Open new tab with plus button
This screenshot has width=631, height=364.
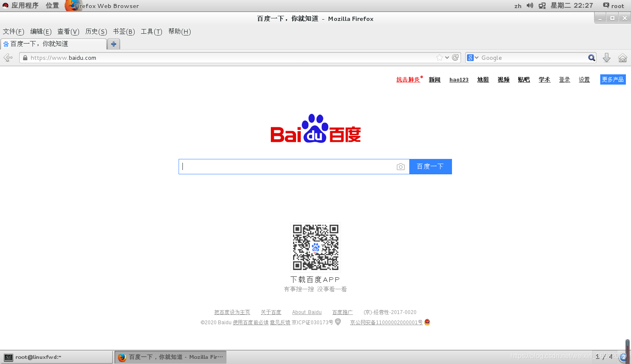114,44
